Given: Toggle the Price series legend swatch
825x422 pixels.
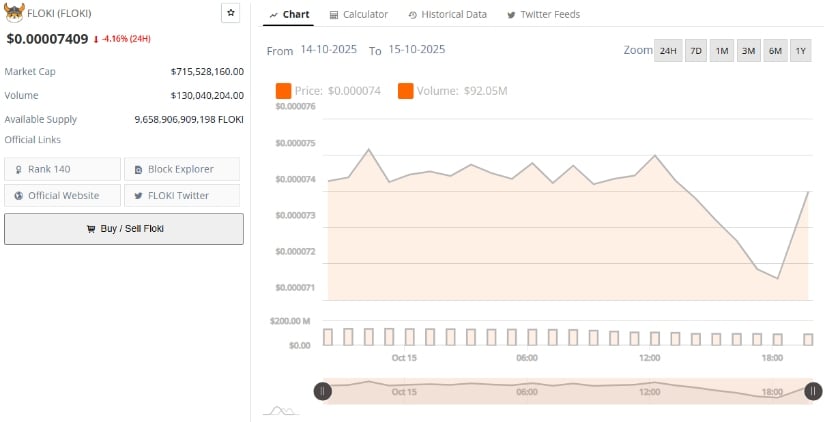Looking at the screenshot, I should pos(283,91).
